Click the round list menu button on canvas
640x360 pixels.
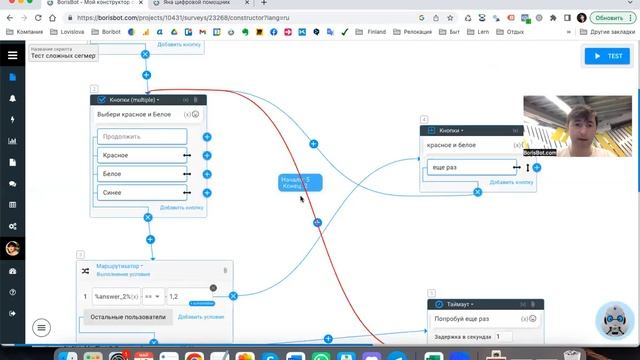click(41, 327)
